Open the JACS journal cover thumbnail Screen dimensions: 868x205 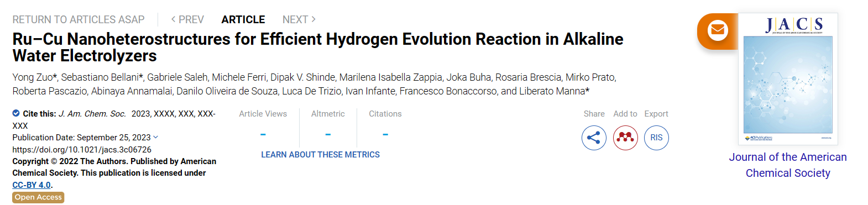click(x=788, y=79)
